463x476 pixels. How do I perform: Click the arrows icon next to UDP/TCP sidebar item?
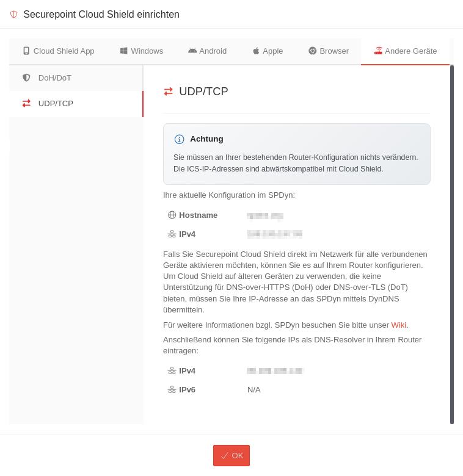coord(26,104)
